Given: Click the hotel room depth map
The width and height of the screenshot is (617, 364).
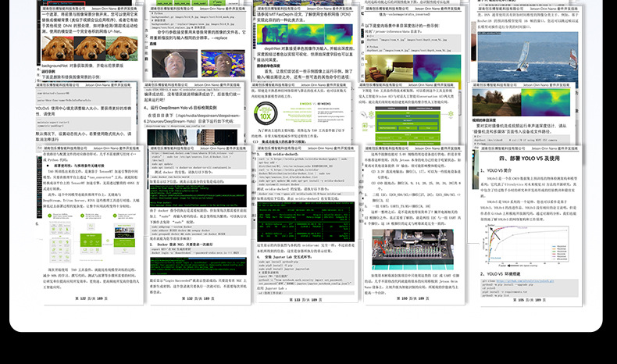Looking at the screenshot, I should pyautogui.click(x=437, y=68).
